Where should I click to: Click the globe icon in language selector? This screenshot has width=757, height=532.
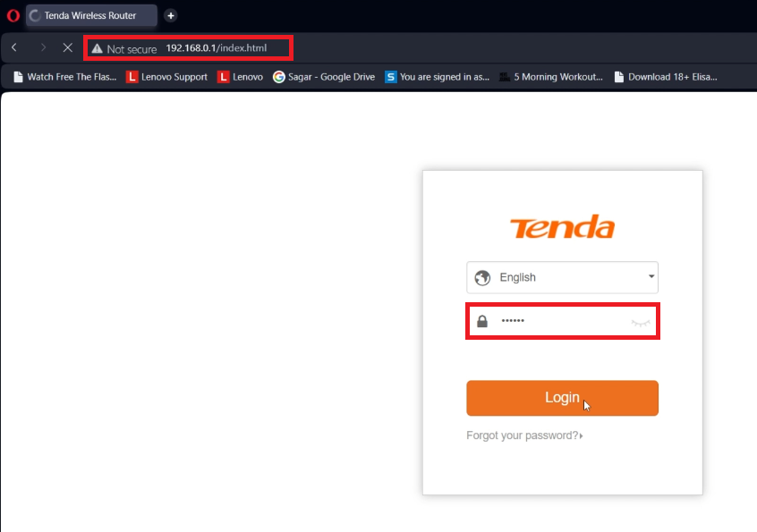click(482, 277)
